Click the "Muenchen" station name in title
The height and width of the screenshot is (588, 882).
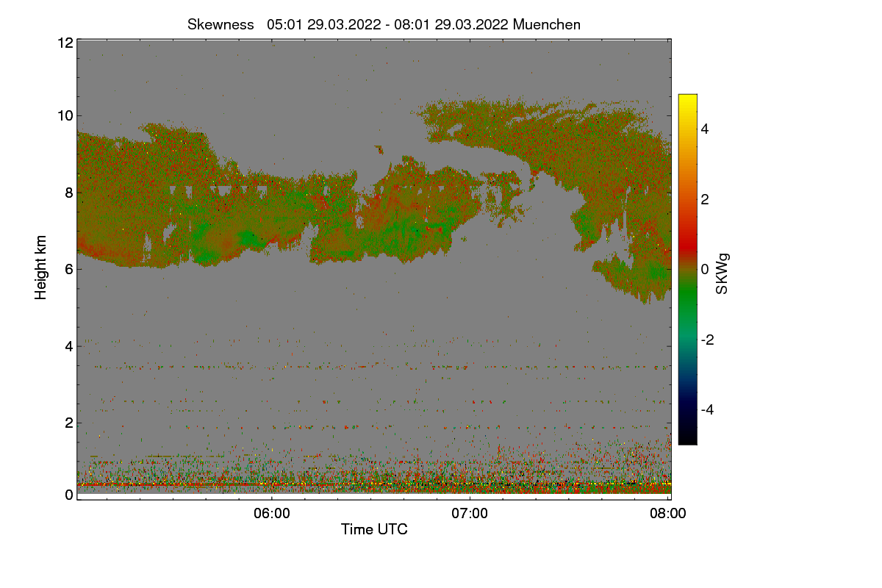coord(547,24)
